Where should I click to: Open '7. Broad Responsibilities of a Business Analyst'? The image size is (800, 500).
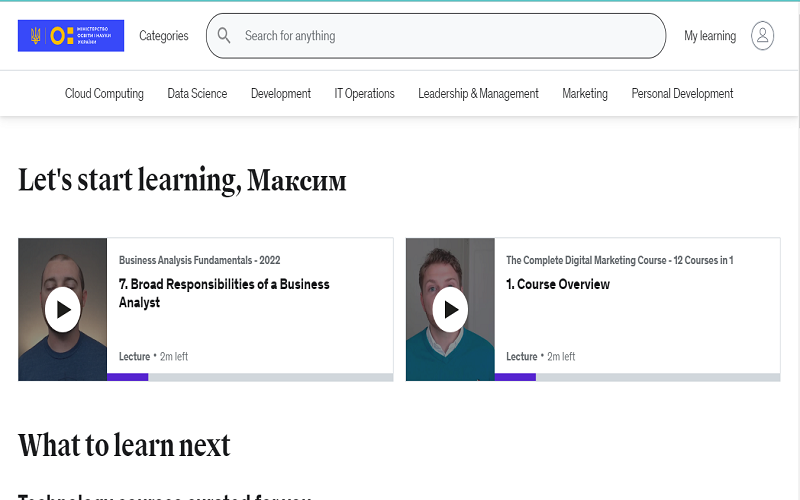tap(224, 293)
